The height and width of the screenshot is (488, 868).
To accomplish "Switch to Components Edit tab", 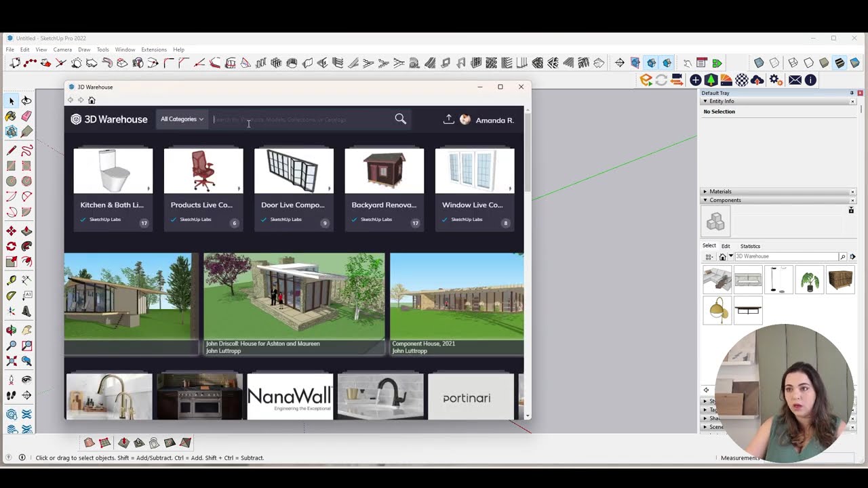I will click(726, 246).
